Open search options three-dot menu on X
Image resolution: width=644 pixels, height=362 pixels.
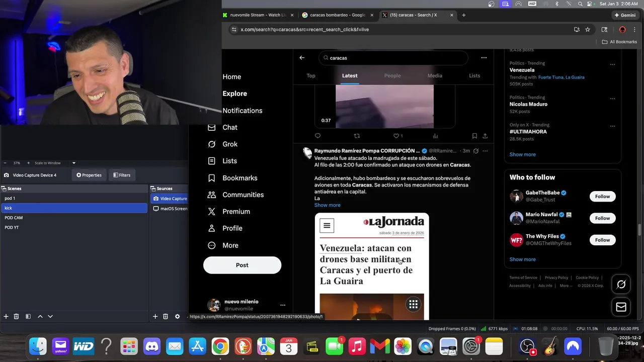(x=484, y=58)
